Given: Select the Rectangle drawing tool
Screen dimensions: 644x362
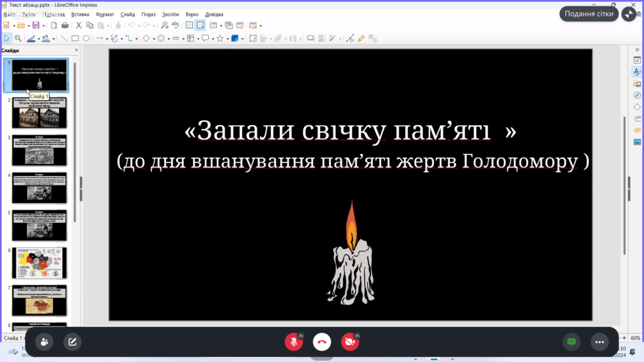Looking at the screenshot, I should (75, 38).
